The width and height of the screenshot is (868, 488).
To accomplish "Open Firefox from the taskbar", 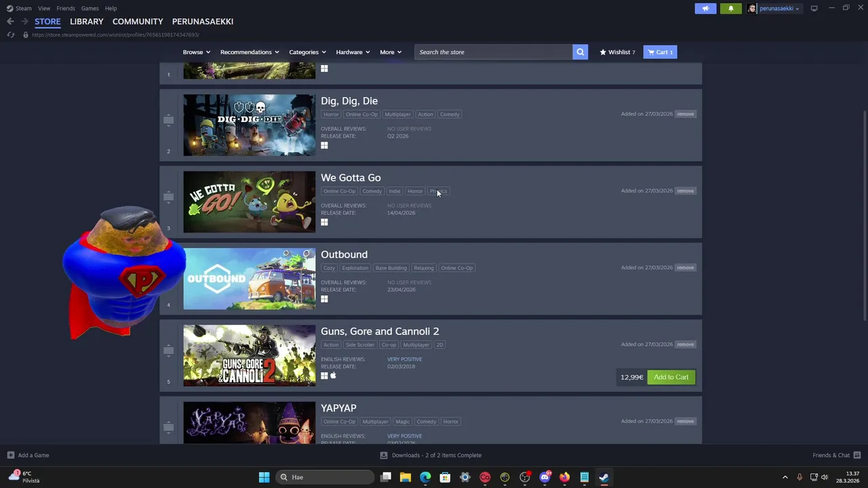I will click(x=564, y=477).
